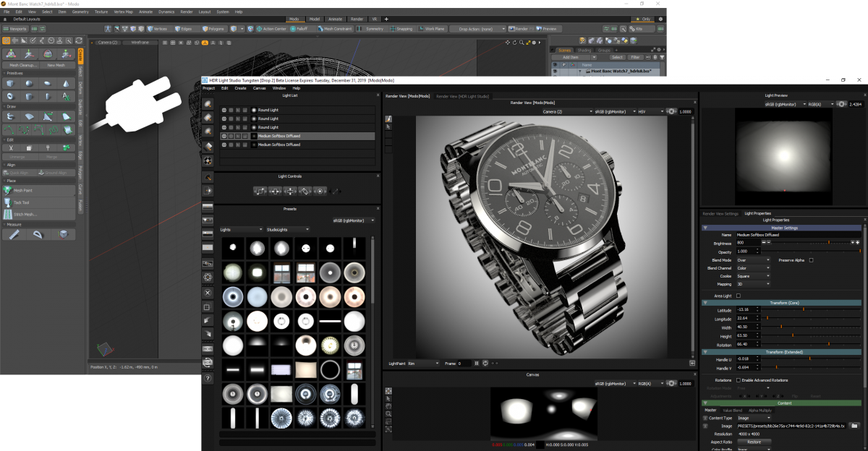Click the rotate light icon in Light Controls

(x=306, y=192)
